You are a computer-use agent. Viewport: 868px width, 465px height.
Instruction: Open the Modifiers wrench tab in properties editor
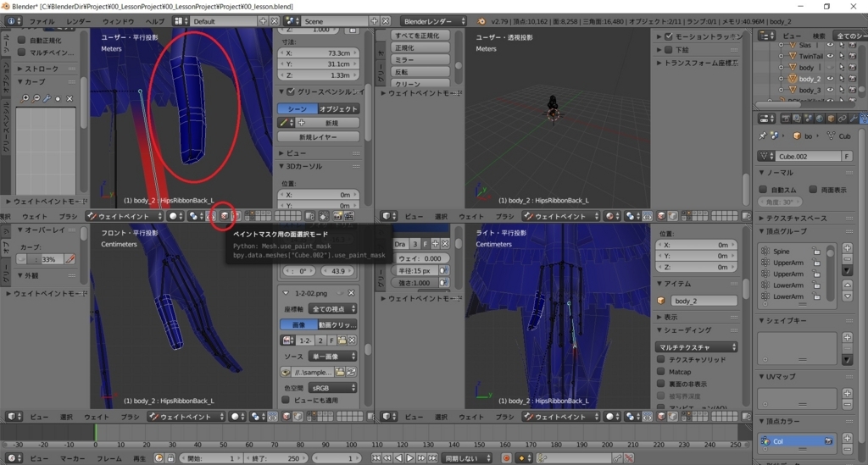[854, 119]
